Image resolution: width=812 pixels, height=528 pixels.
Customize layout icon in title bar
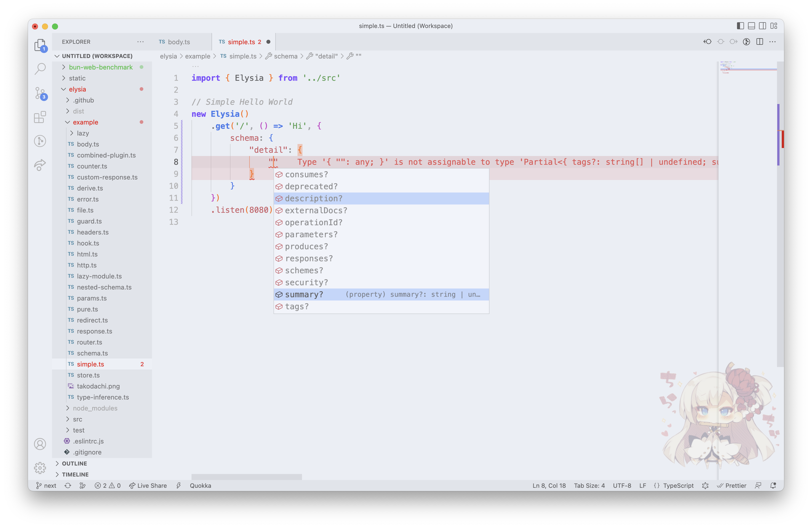click(774, 25)
